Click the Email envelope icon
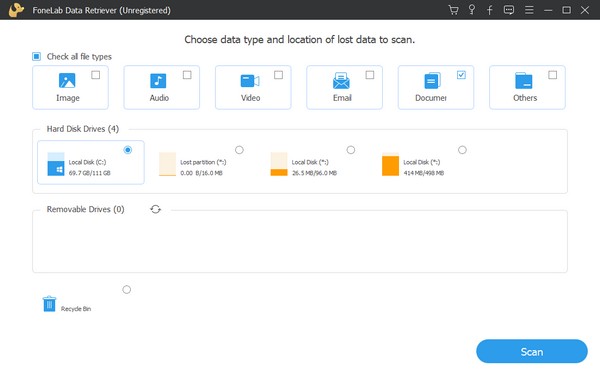 point(341,81)
